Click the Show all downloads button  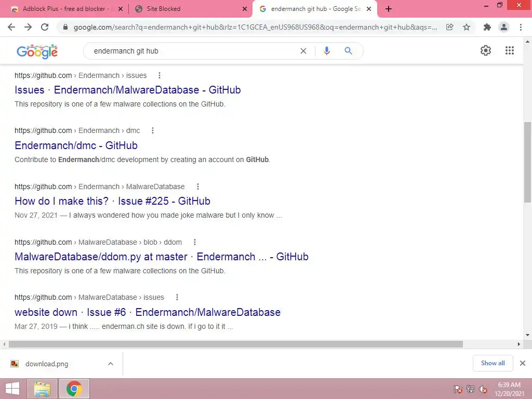tap(493, 363)
